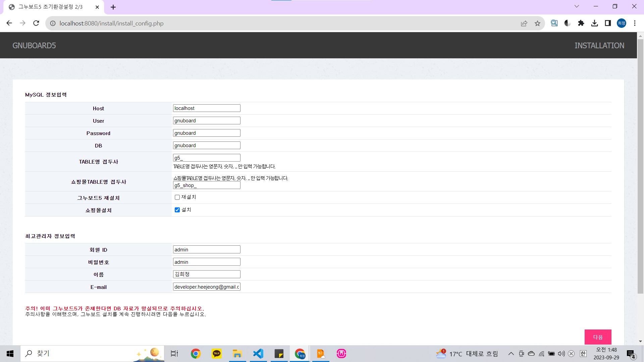Open a new browser tab
644x362 pixels.
tap(113, 7)
